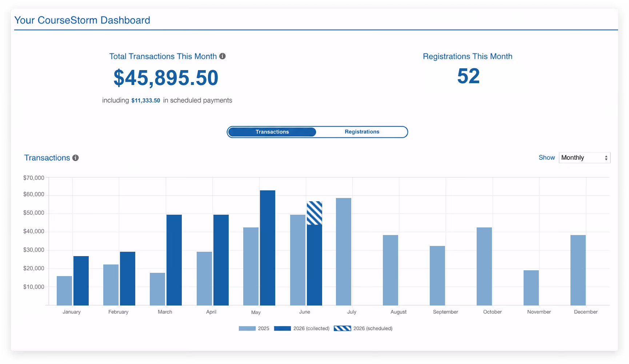Click the Show label beside the dropdown
The image size is (629, 364).
(x=547, y=158)
